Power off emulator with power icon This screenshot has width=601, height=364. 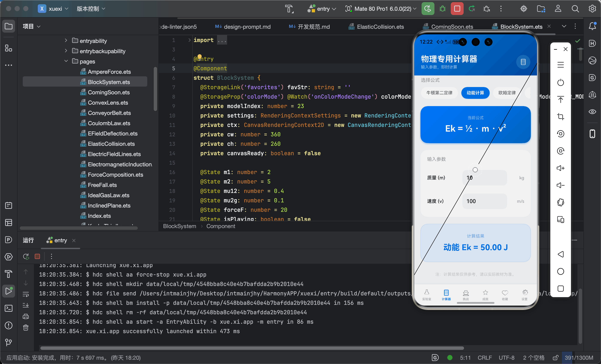pyautogui.click(x=560, y=82)
